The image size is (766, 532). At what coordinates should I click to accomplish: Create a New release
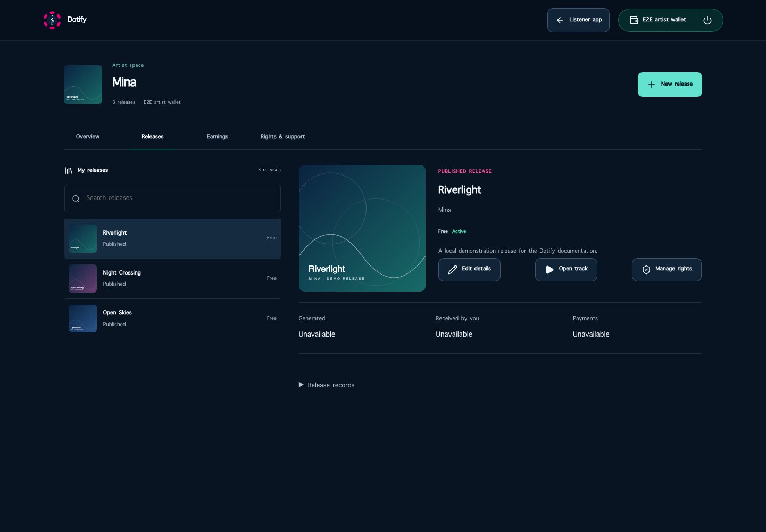pos(670,85)
